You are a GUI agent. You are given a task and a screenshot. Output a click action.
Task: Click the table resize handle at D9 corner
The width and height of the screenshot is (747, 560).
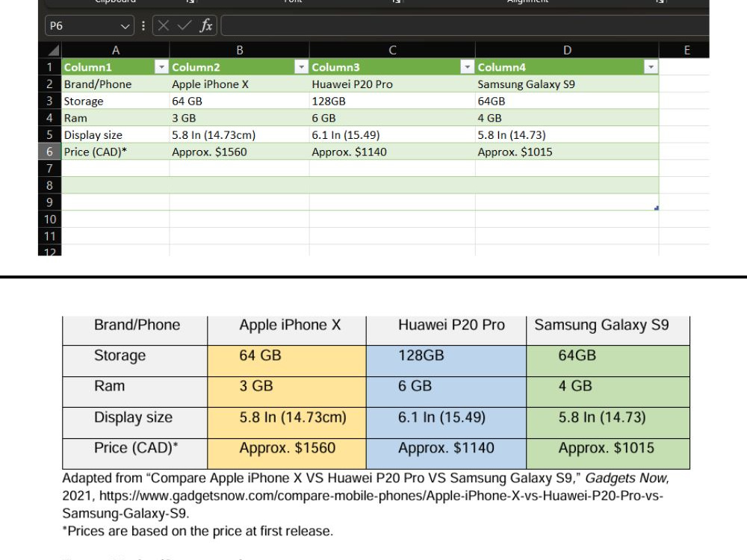coord(657,208)
